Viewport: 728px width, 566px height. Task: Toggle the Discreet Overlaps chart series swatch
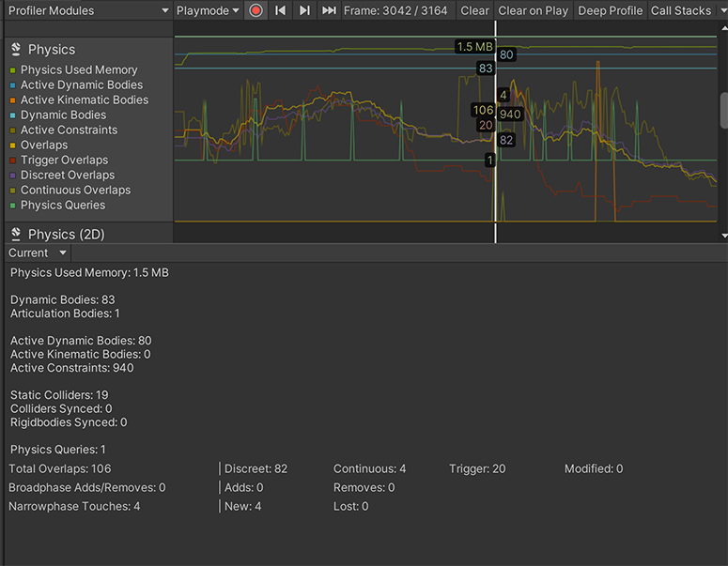click(x=13, y=176)
